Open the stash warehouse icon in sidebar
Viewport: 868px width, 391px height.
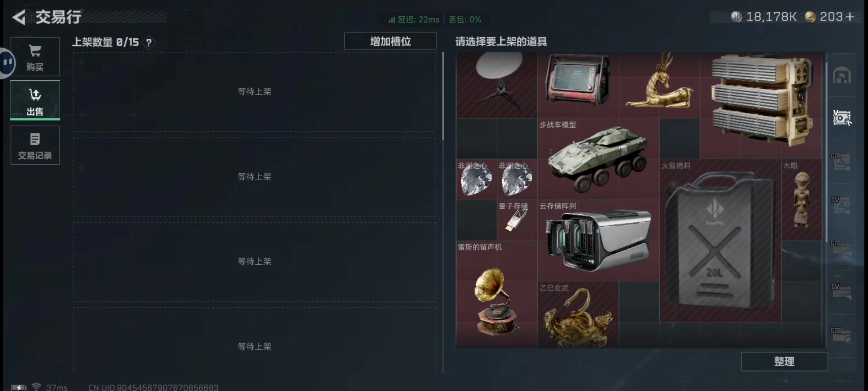(x=842, y=76)
